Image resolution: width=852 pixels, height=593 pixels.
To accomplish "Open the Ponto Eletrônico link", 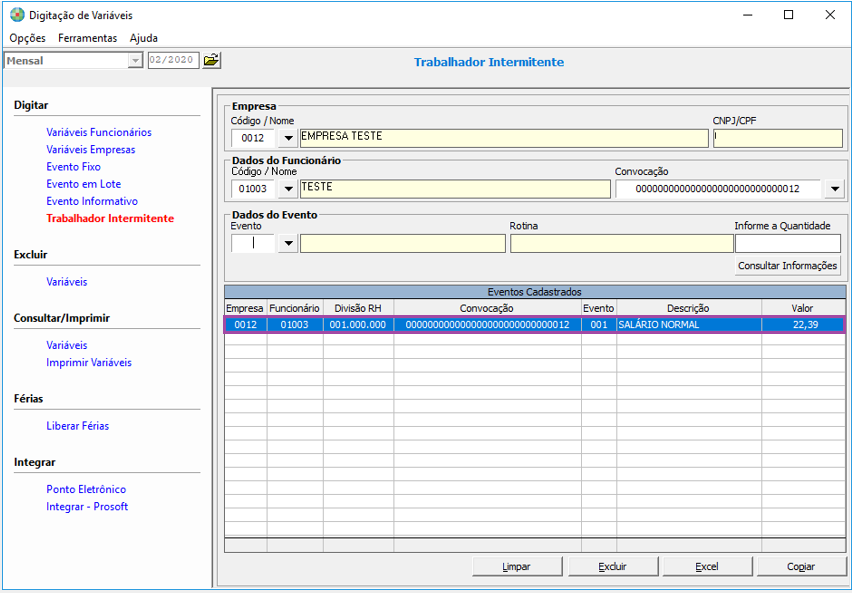I will [x=86, y=489].
